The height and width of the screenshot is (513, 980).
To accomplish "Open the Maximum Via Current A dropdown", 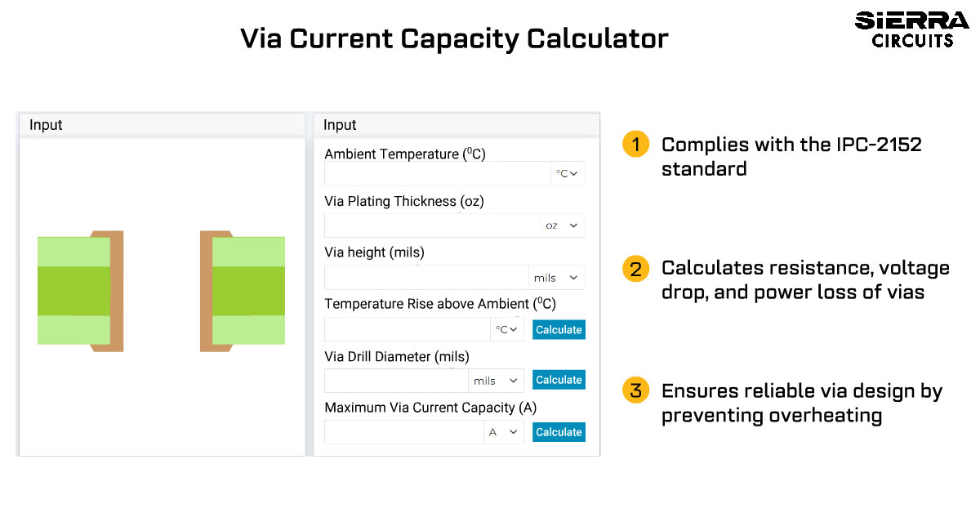I will tap(504, 432).
